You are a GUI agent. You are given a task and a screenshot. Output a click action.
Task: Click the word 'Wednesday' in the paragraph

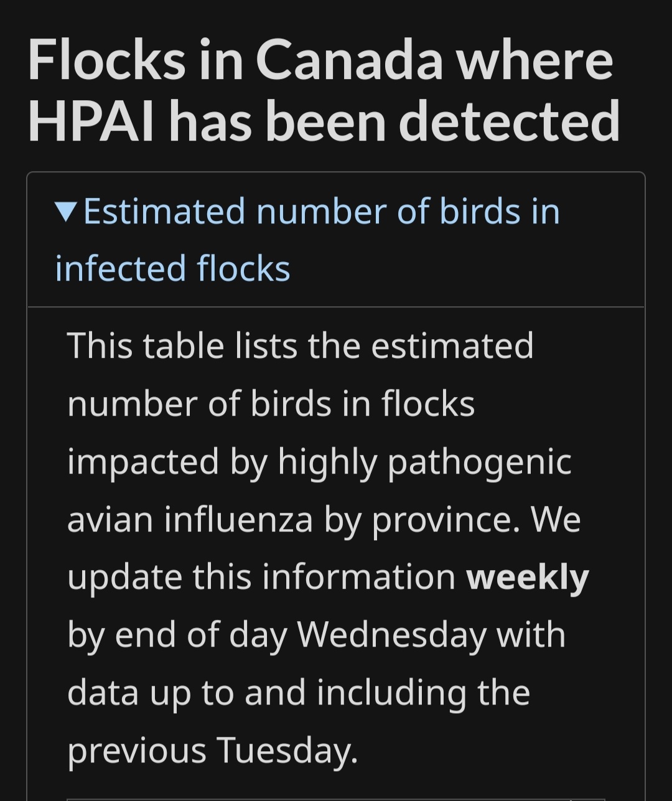point(391,635)
